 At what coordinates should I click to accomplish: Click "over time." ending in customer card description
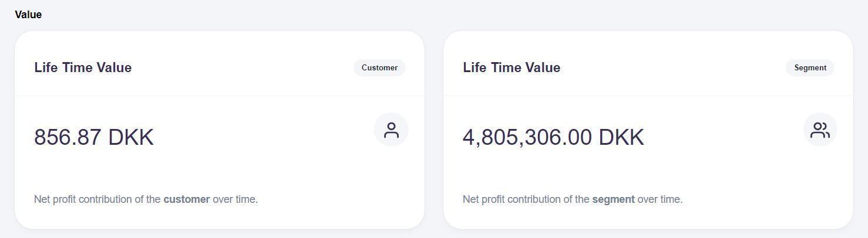tap(235, 199)
